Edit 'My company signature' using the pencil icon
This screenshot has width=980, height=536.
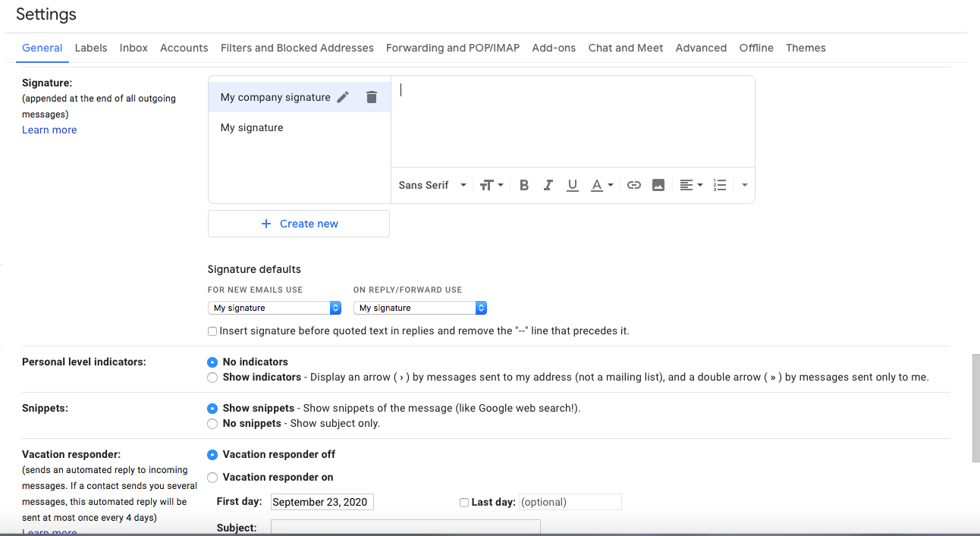coord(343,97)
